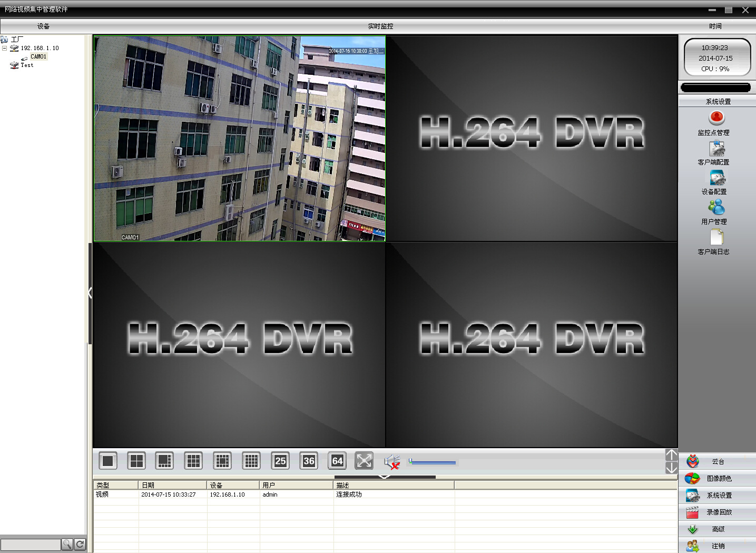Click the 实时监控 header tab
This screenshot has width=756, height=553.
pyautogui.click(x=380, y=26)
